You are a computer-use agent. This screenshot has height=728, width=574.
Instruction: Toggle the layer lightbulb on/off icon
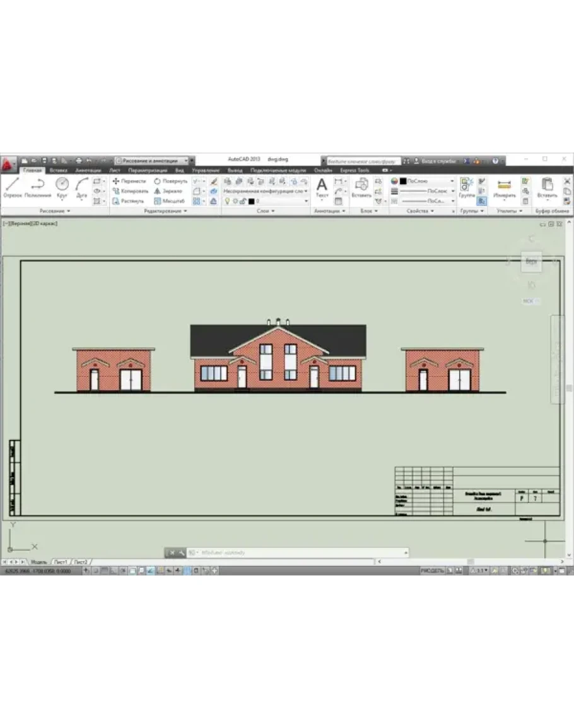pos(227,201)
